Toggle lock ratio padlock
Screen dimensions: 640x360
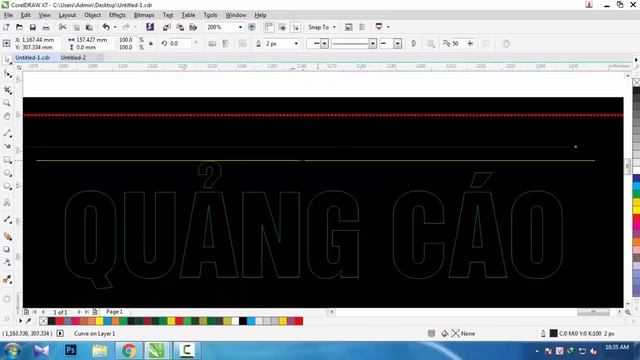[151, 44]
